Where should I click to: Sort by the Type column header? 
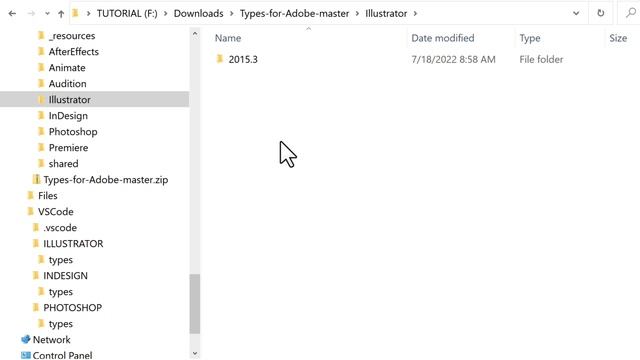tap(530, 38)
